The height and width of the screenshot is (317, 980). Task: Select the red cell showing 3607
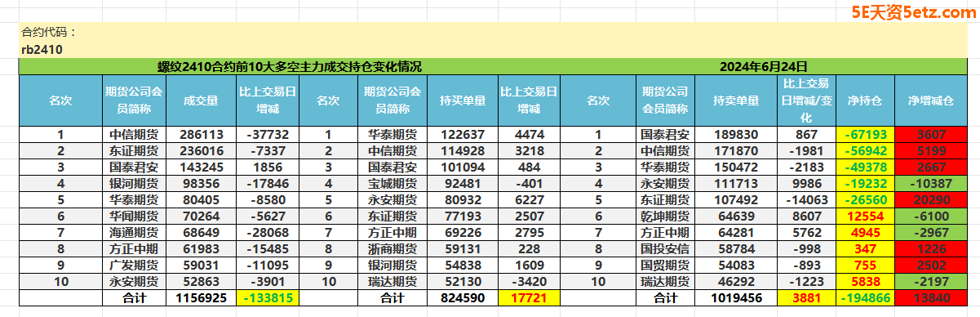coord(931,134)
